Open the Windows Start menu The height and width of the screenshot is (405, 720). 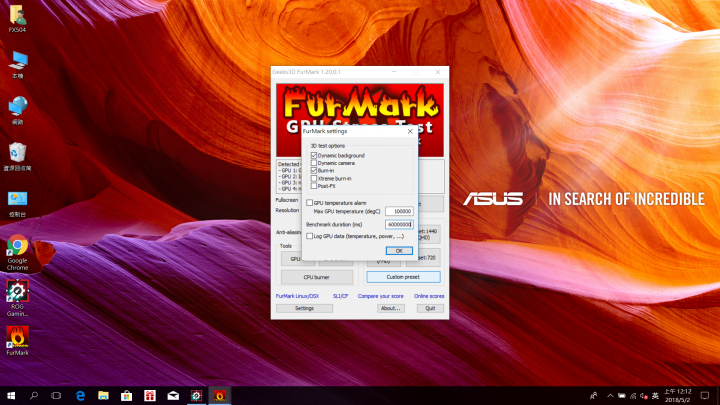[11, 395]
